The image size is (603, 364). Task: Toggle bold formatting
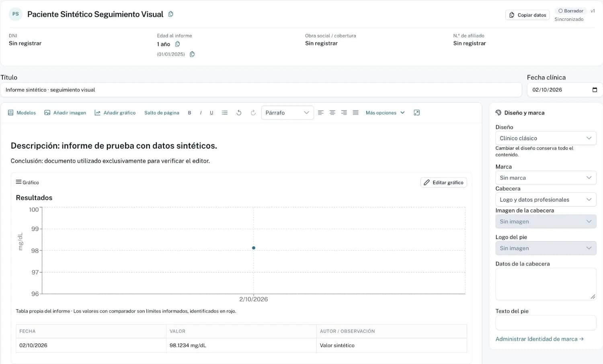(x=189, y=113)
